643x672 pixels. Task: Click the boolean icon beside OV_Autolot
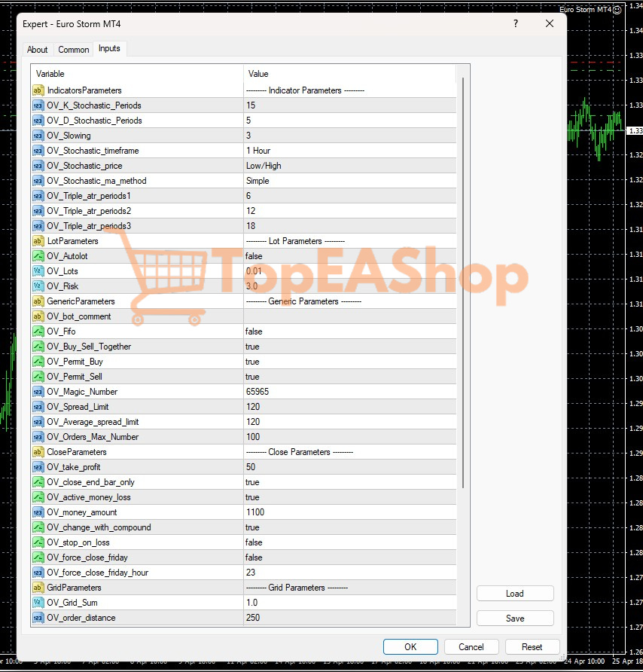[38, 256]
